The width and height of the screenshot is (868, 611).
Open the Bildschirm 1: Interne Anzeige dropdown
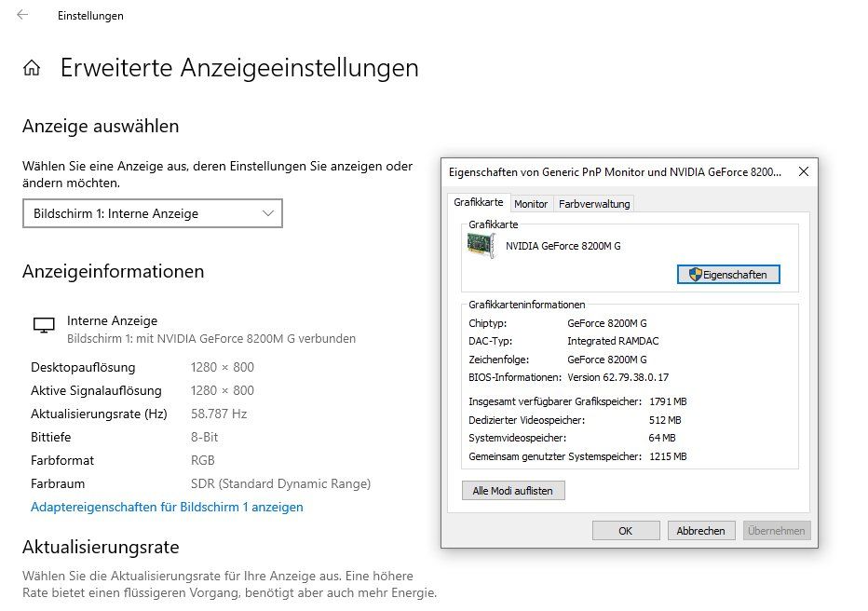153,213
